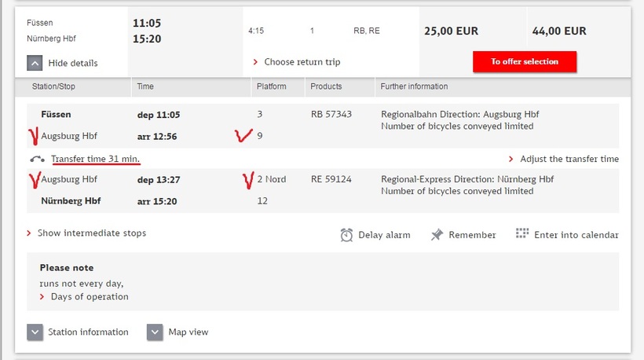Collapse trip with Hide details arrow

coord(35,63)
